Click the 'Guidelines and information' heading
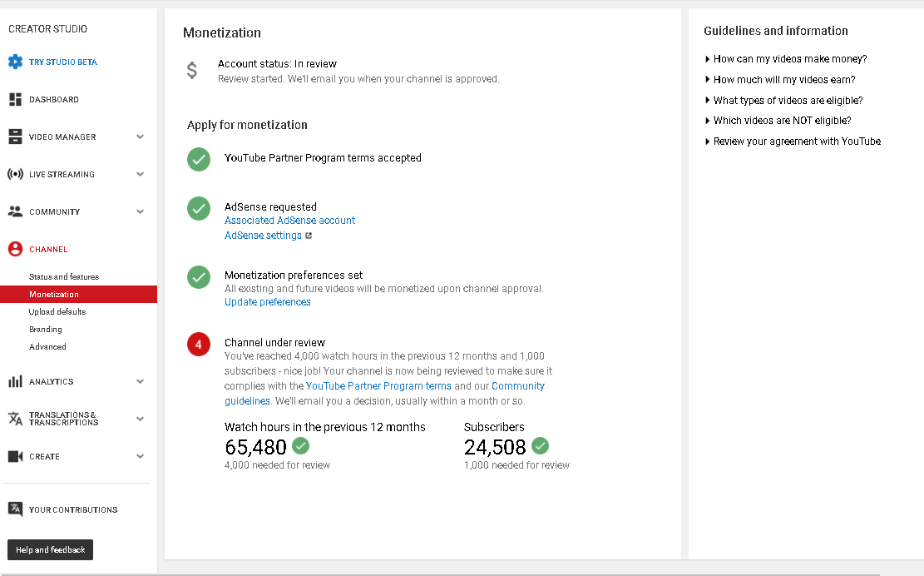 pos(775,31)
